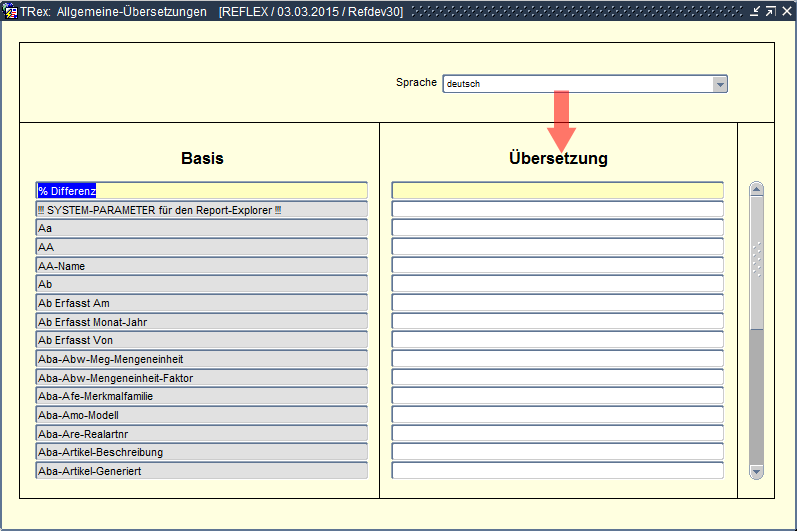The image size is (797, 531).
Task: Click the translation field next to 'Ab Erfasst Am'
Action: click(557, 303)
